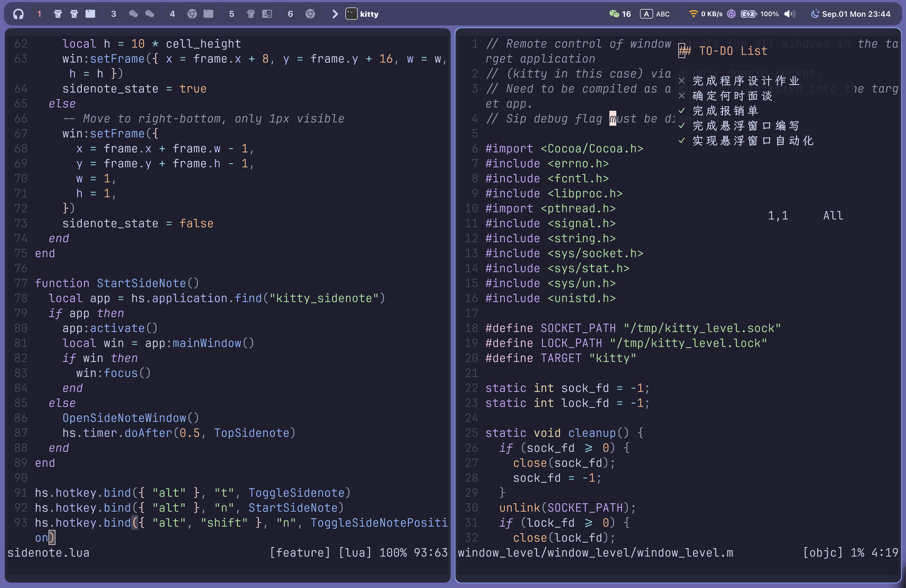
Task: Switch to workspace 1 in the bar
Action: tap(39, 14)
